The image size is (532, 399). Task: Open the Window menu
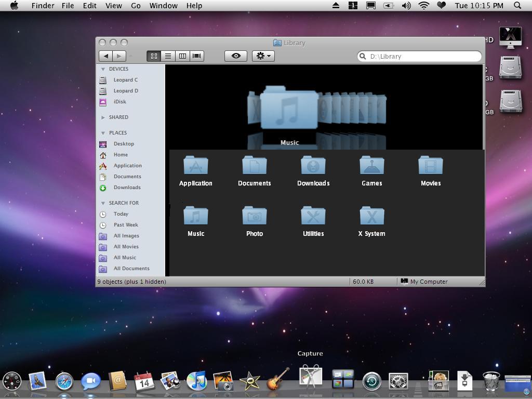click(x=164, y=6)
